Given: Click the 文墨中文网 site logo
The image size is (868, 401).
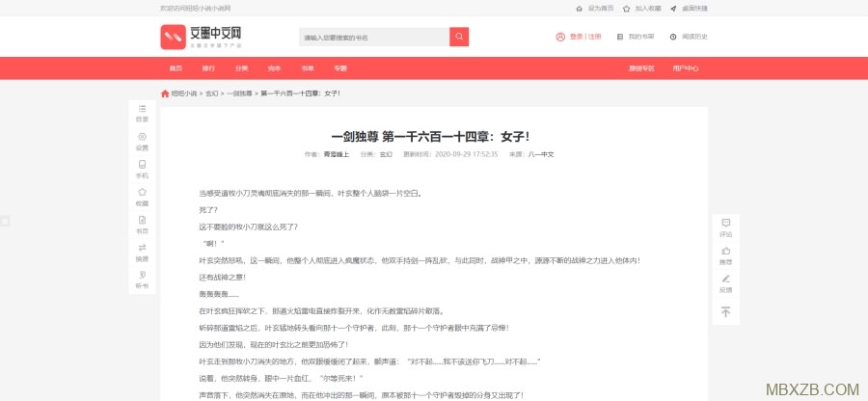Looking at the screenshot, I should [201, 37].
